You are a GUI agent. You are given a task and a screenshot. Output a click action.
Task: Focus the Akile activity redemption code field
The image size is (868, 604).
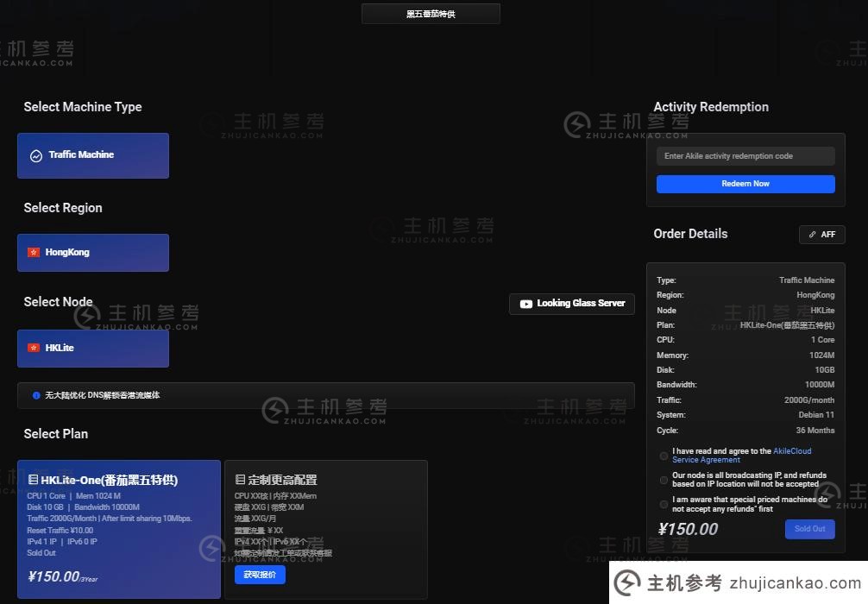(x=745, y=156)
